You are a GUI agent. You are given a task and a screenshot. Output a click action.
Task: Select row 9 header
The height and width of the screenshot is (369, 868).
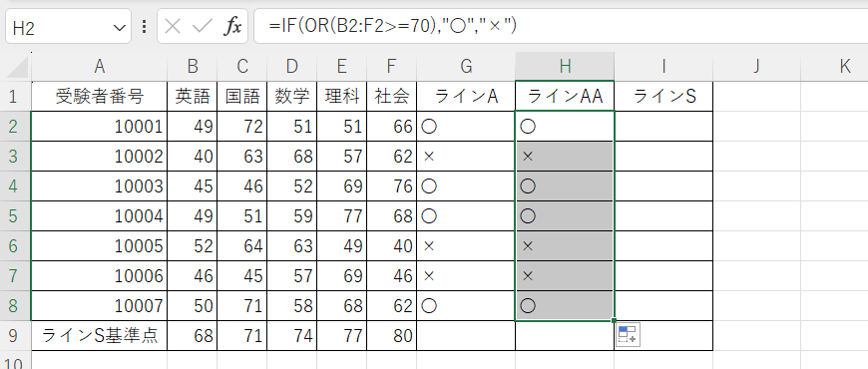[16, 335]
